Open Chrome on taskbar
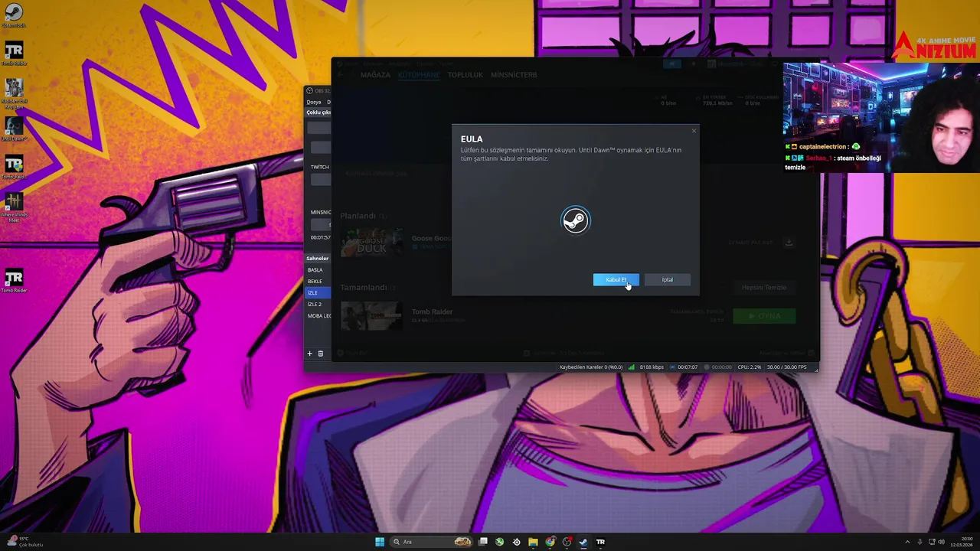Image resolution: width=980 pixels, height=551 pixels. coord(550,542)
